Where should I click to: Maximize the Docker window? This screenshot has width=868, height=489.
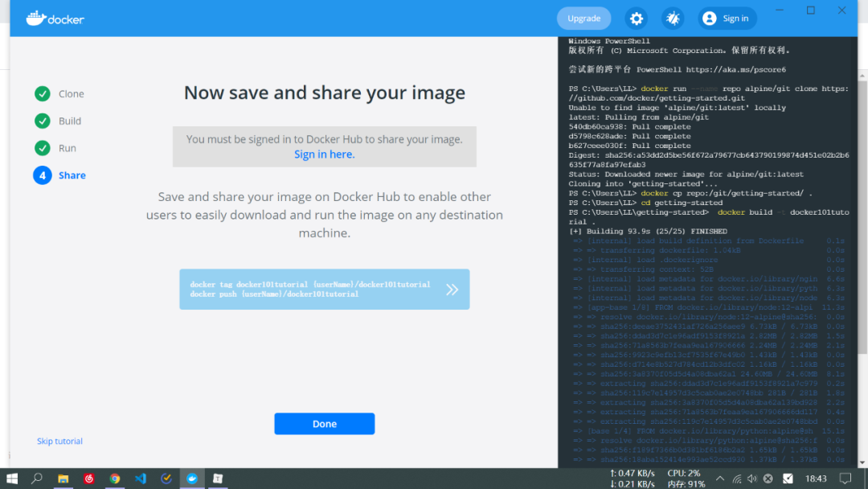(810, 10)
